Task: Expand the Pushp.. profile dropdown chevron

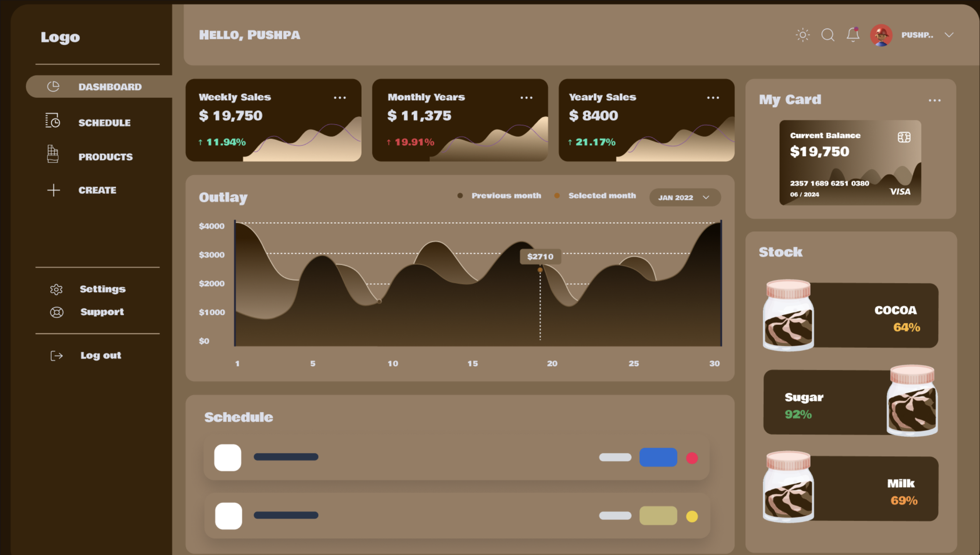Action: pyautogui.click(x=949, y=35)
